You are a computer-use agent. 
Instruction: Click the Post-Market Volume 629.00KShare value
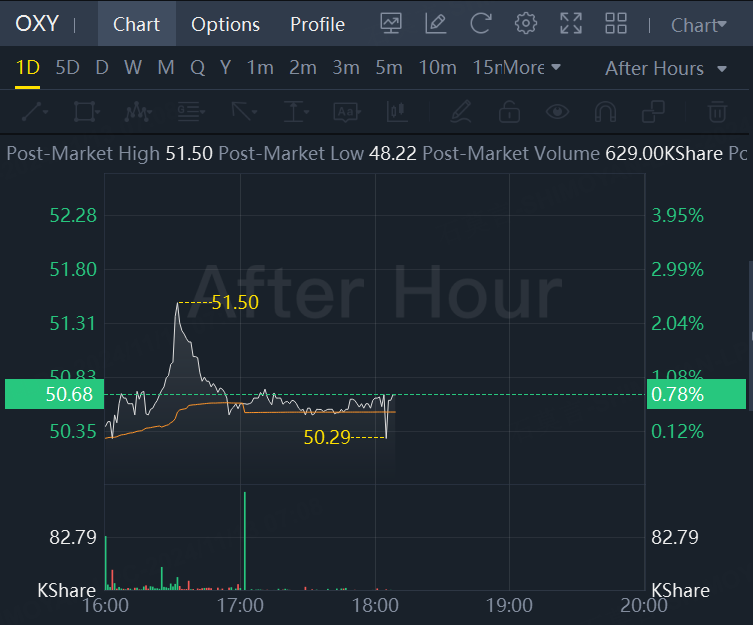[664, 154]
